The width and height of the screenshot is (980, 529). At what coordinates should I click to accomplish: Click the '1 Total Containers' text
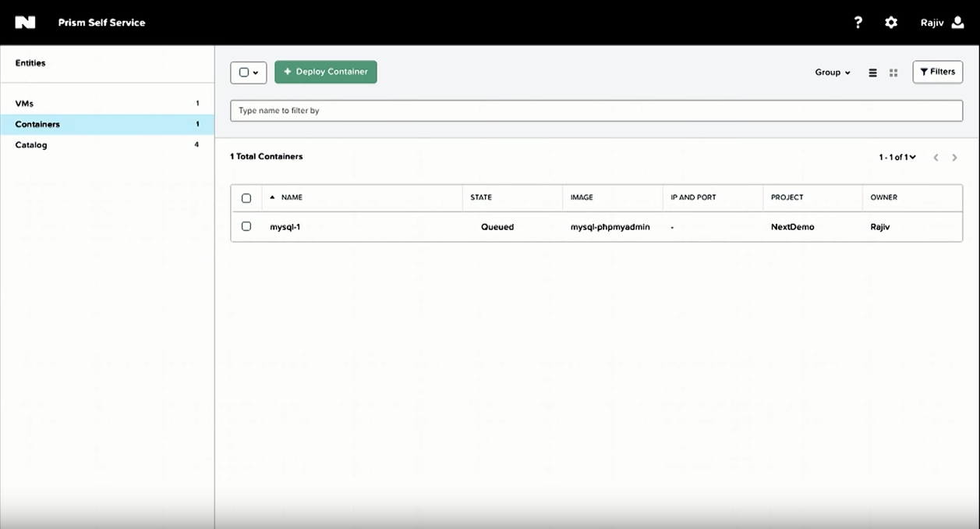pyautogui.click(x=267, y=157)
